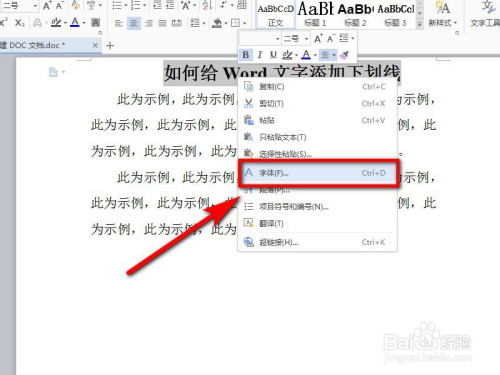Open 项目符号和编号(N)... menu entry
The width and height of the screenshot is (500, 375).
tap(317, 207)
